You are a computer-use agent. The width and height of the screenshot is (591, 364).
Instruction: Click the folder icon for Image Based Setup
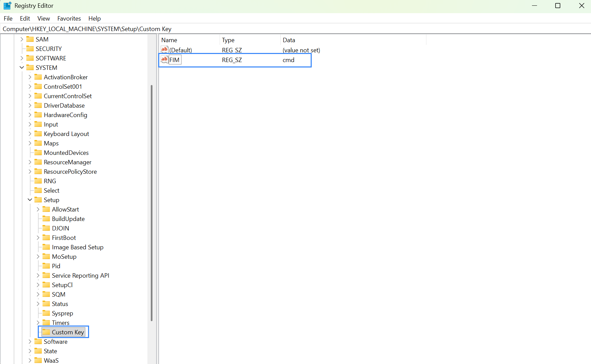[47, 247]
